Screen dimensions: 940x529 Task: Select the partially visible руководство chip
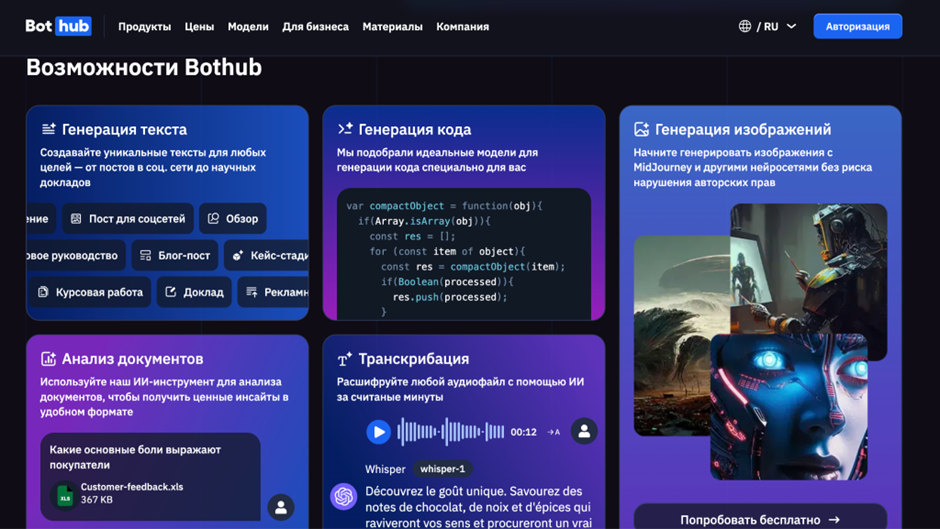tap(76, 256)
